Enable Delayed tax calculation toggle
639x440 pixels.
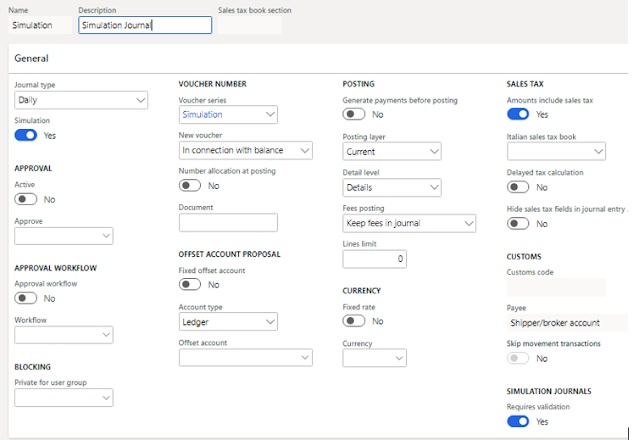coord(518,186)
